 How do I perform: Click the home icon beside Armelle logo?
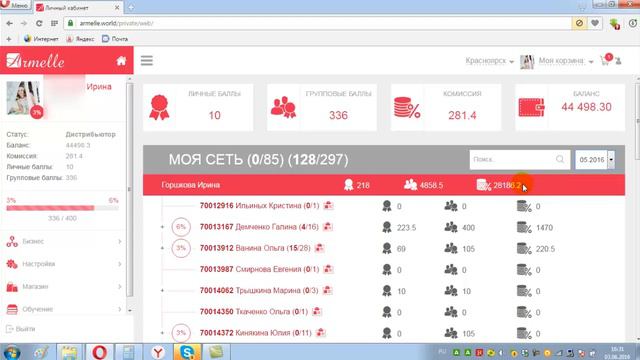click(121, 61)
